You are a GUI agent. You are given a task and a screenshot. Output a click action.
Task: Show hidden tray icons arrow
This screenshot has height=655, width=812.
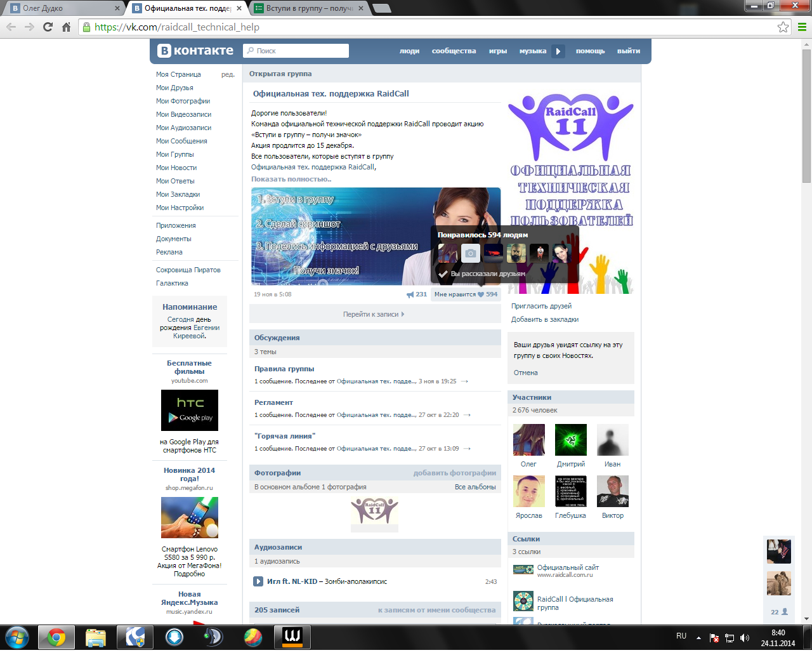click(698, 638)
